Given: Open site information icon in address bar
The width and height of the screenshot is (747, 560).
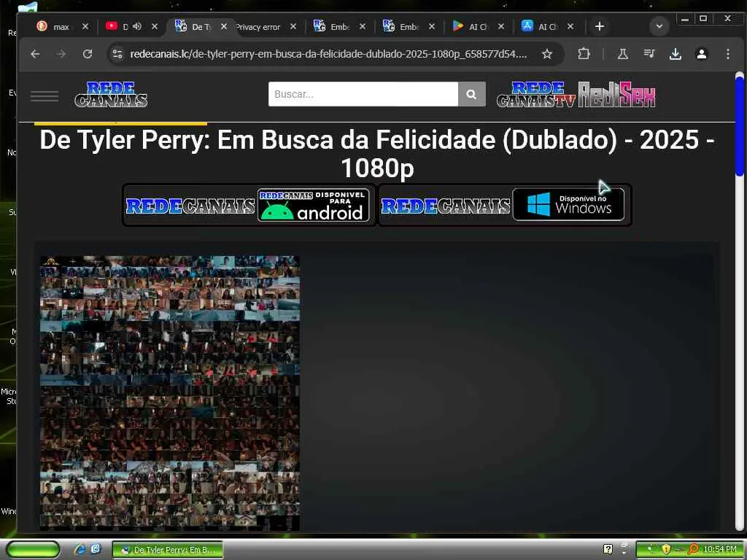Looking at the screenshot, I should coord(117,54).
